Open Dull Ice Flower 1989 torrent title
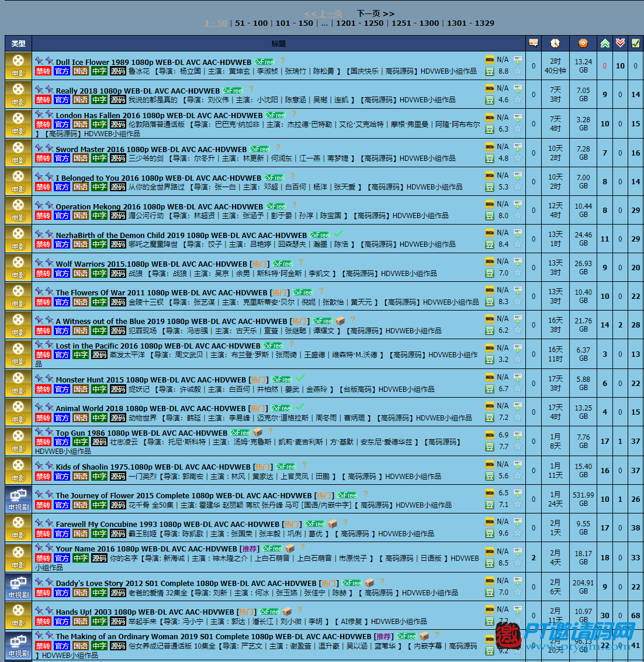 point(154,62)
